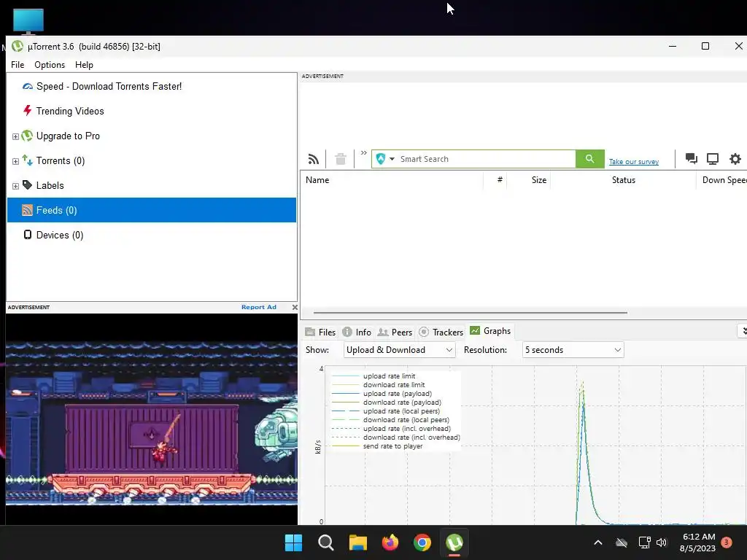
Task: Open Windows taskbar search
Action: (x=326, y=542)
